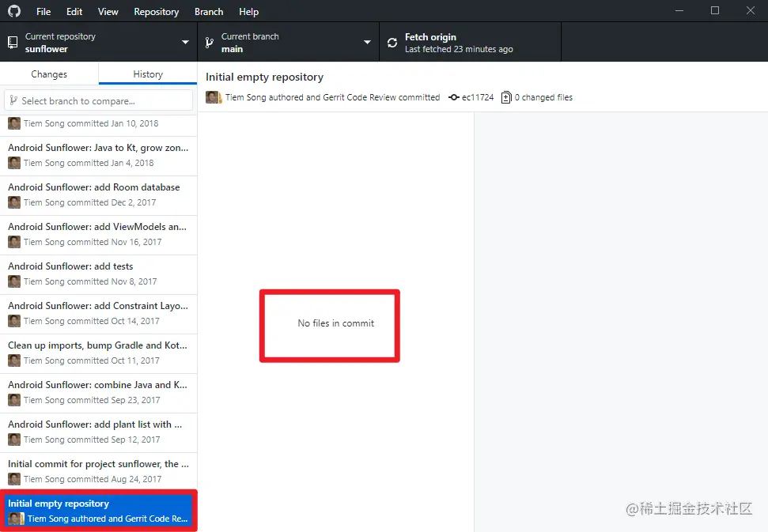This screenshot has width=768, height=532.
Task: Select Initial commit for project sunflower
Action: [98, 473]
